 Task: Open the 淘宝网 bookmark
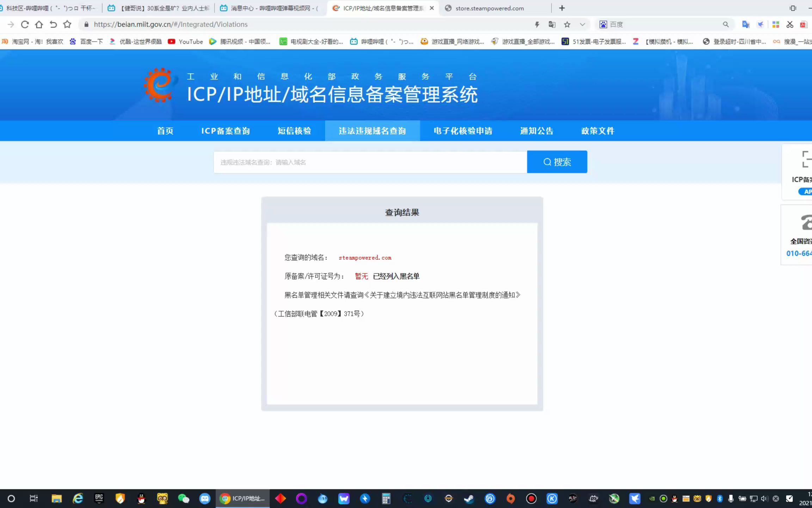(x=32, y=42)
